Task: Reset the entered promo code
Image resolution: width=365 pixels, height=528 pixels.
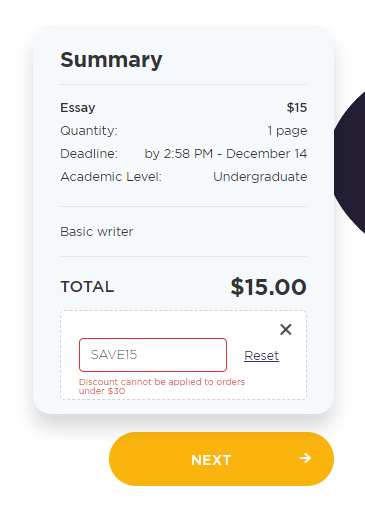Action: [x=262, y=356]
